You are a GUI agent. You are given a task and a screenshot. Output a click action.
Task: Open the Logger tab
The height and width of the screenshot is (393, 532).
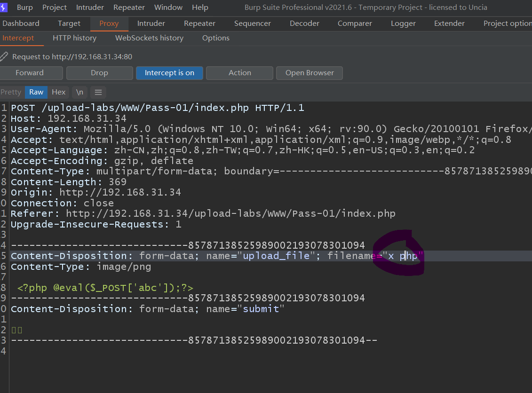pyautogui.click(x=403, y=24)
